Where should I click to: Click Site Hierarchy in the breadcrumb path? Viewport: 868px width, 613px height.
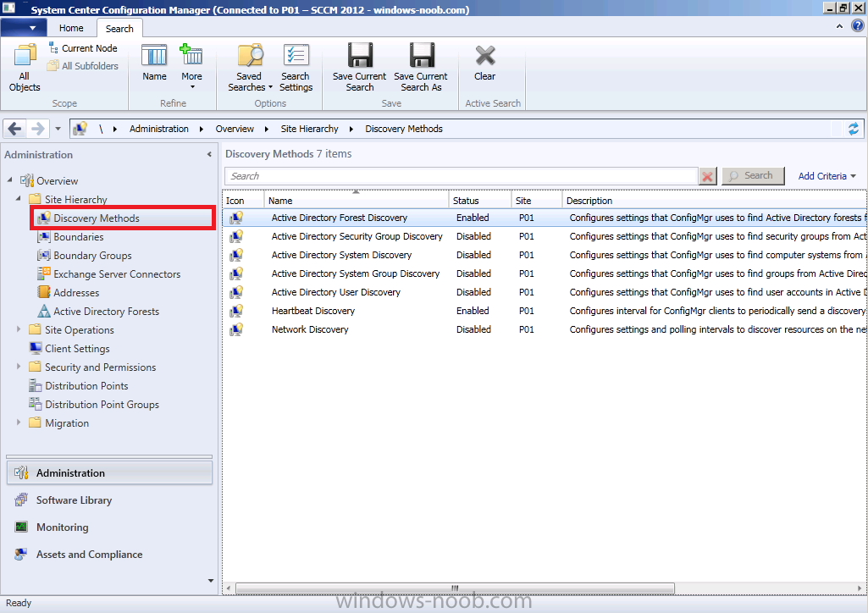(x=309, y=129)
